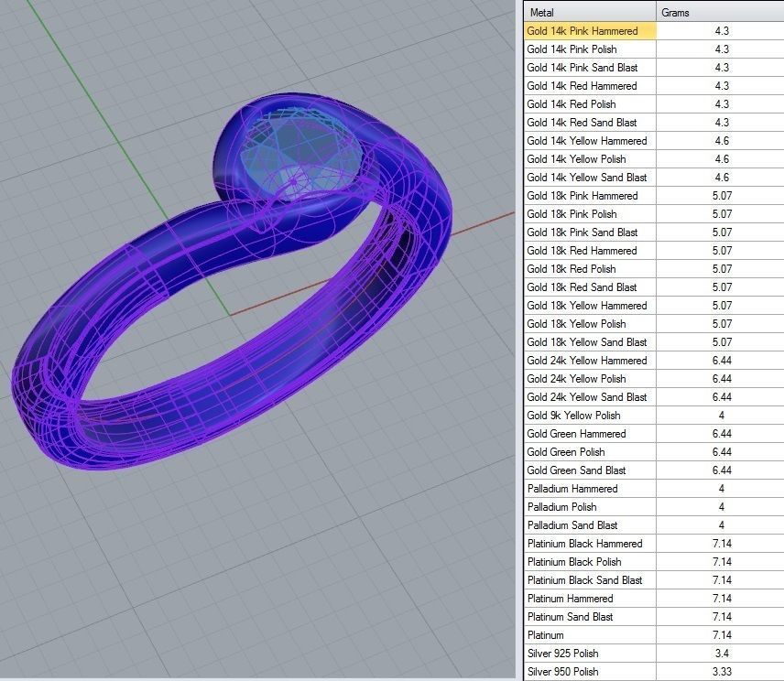Click the 3.33 grams value for Silver 950
The image size is (784, 681).
coord(722,672)
